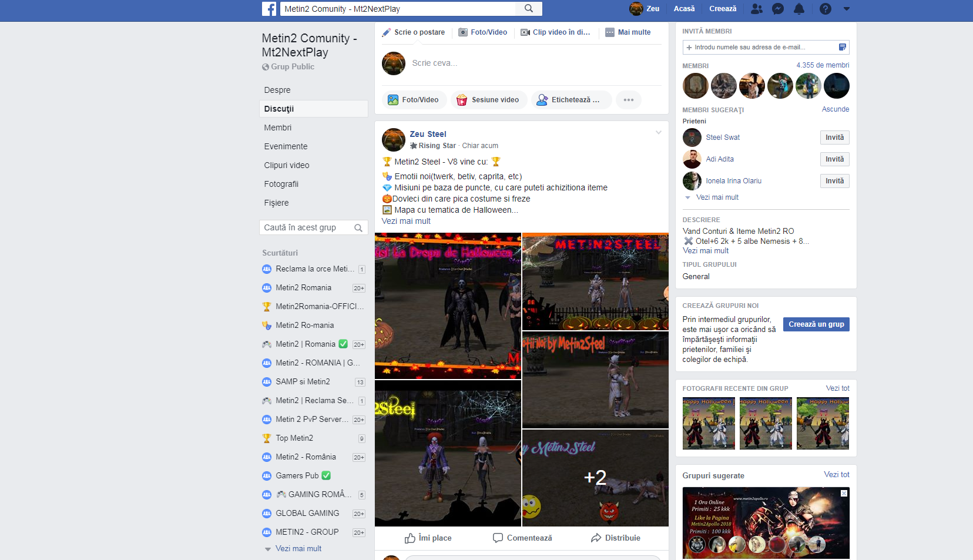Viewport: 973px width, 560px height.
Task: Open 4.355 de membri link
Action: (x=823, y=65)
